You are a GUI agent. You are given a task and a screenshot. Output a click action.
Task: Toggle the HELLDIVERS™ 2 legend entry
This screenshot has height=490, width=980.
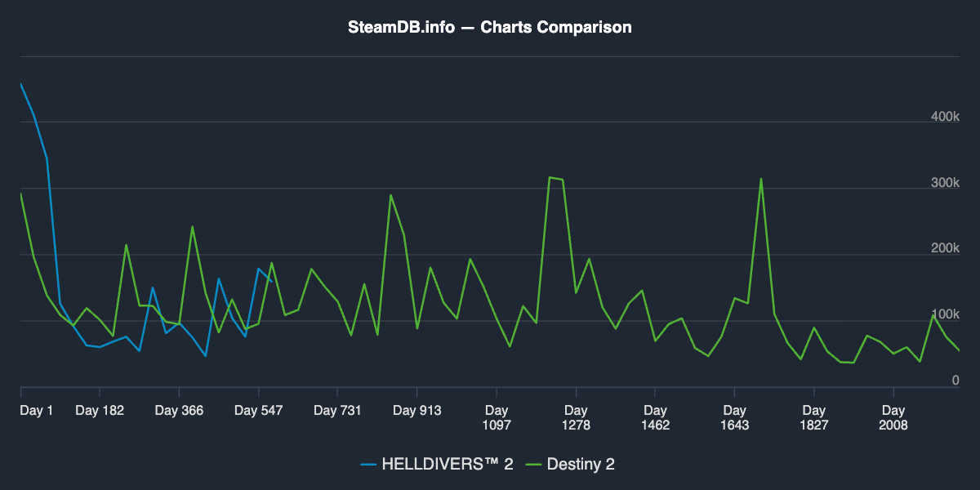coord(437,465)
